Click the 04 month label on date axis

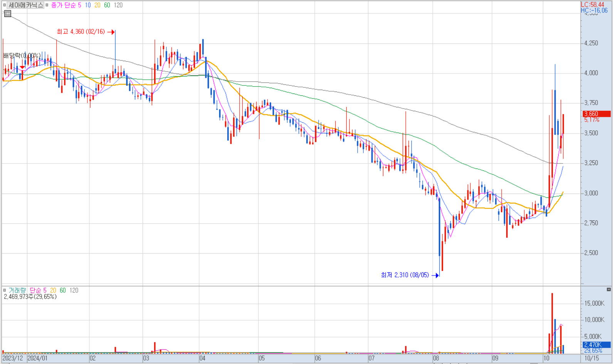pos(203,359)
